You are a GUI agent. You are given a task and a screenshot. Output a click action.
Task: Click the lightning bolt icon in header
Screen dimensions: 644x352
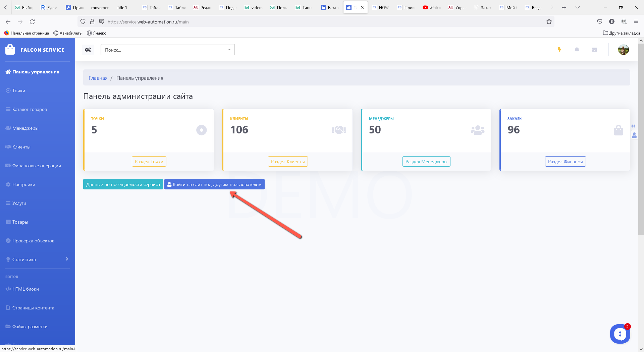559,50
